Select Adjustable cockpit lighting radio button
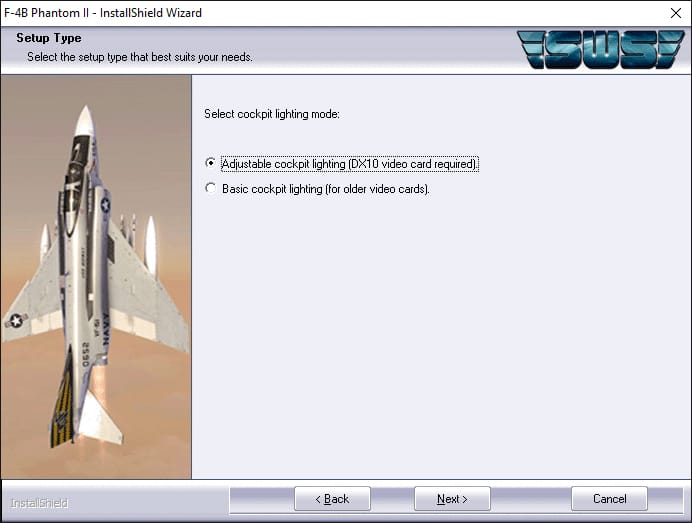This screenshot has height=523, width=692. point(210,163)
